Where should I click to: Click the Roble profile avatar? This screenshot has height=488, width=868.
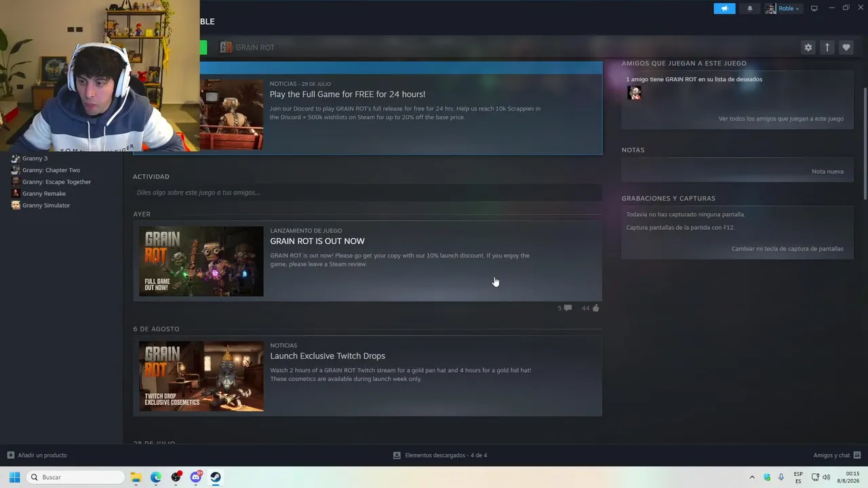771,8
